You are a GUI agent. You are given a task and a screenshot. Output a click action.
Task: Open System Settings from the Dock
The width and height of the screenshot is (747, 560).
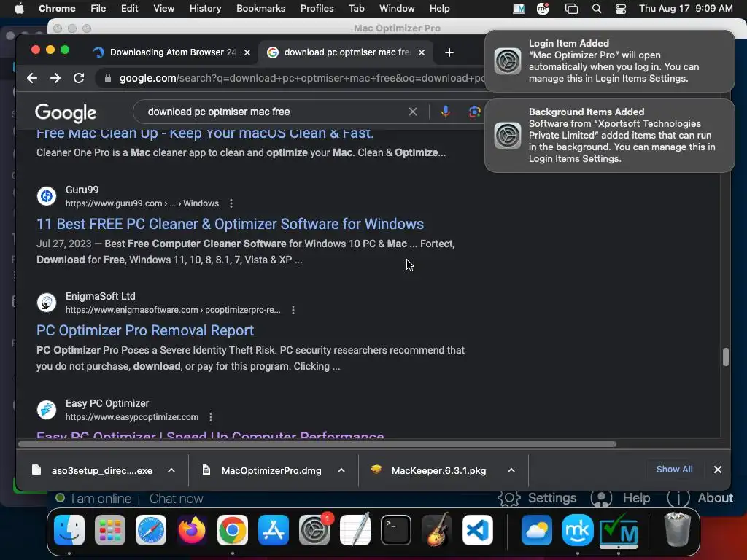314,530
